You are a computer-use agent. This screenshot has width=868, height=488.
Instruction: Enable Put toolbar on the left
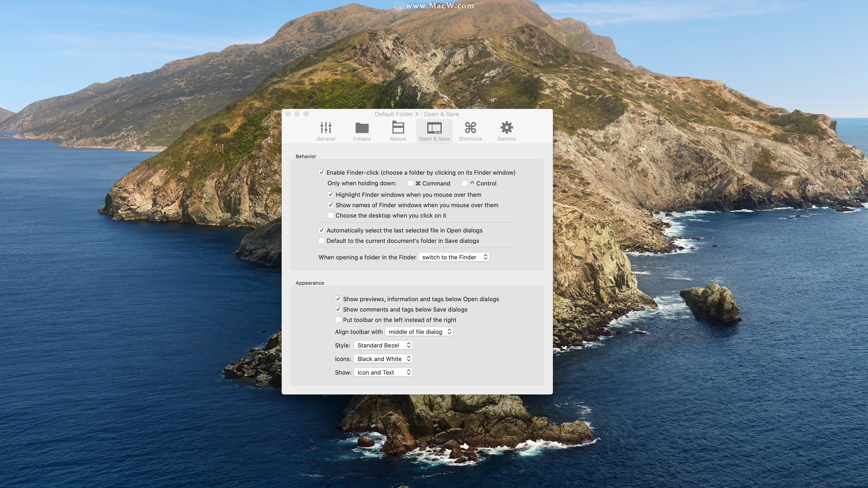coord(338,320)
